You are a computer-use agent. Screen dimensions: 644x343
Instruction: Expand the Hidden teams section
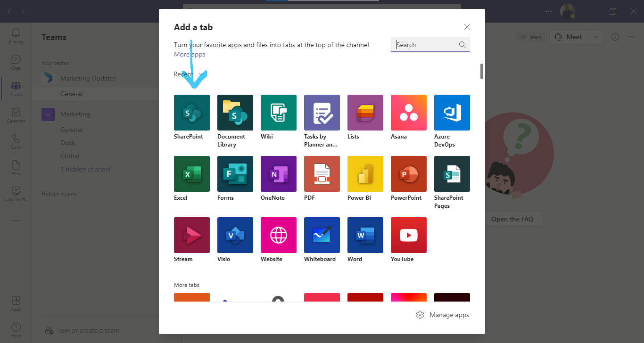[x=58, y=193]
